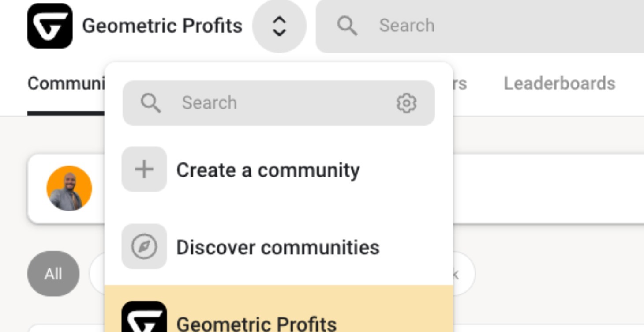Click the plus icon for creating community
This screenshot has width=644, height=332.
point(144,170)
